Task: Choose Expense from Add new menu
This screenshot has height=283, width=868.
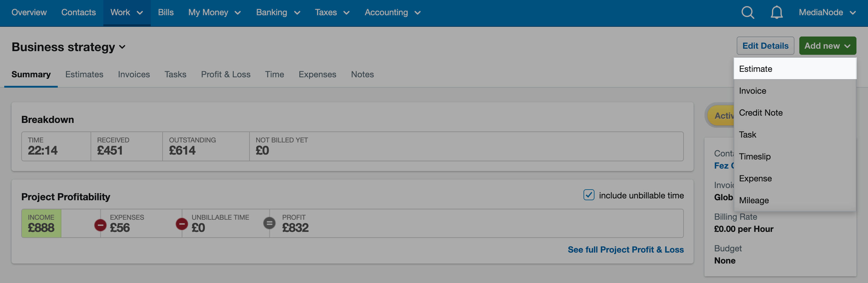Action: click(795, 178)
